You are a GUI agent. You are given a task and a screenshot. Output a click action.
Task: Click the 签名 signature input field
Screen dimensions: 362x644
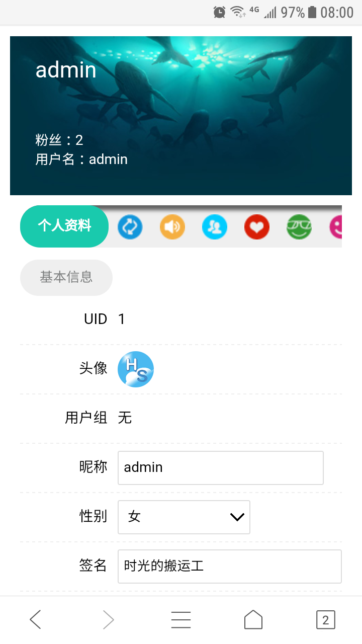click(x=230, y=567)
